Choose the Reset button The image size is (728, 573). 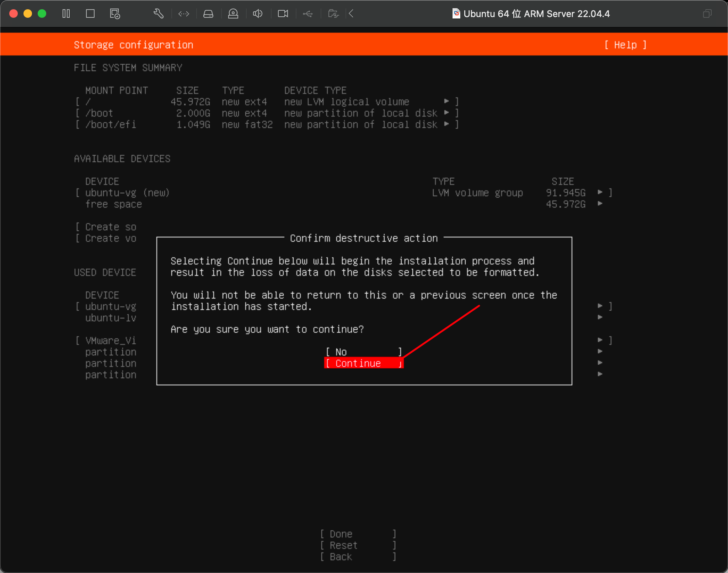click(x=358, y=545)
